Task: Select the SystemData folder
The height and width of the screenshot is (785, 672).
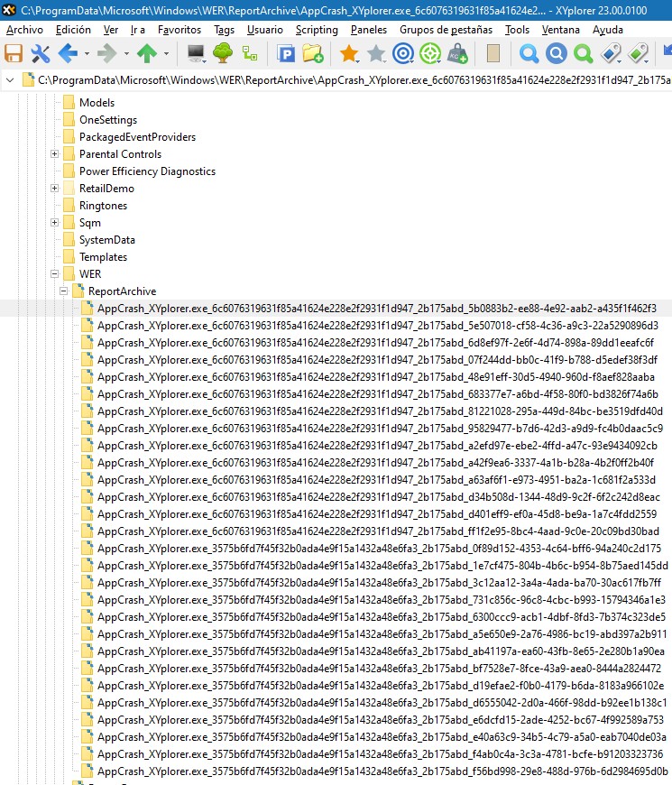Action: point(107,240)
